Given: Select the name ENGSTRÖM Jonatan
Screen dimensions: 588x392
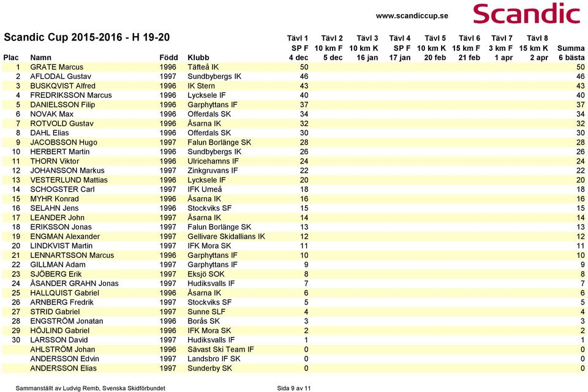Looking at the screenshot, I should pyautogui.click(x=66, y=321).
